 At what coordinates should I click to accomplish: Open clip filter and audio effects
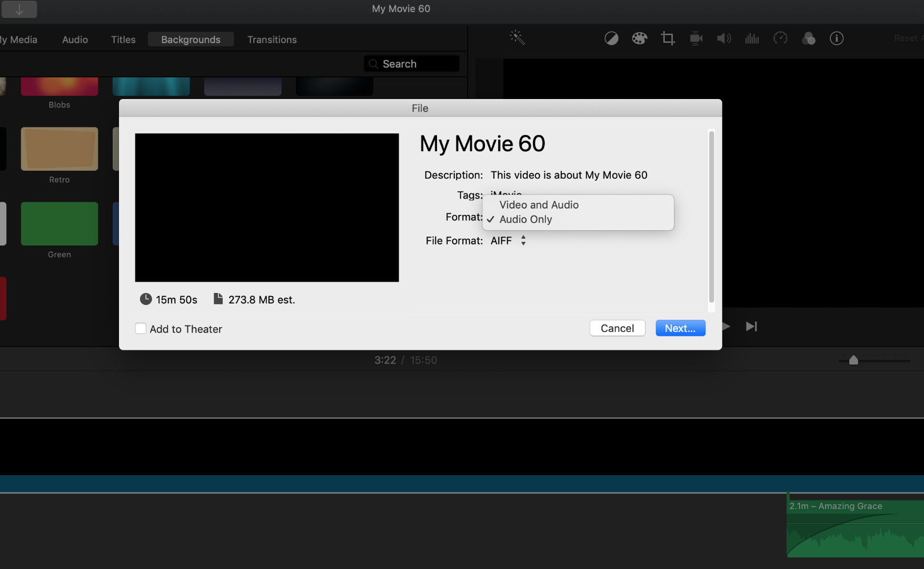coord(808,38)
